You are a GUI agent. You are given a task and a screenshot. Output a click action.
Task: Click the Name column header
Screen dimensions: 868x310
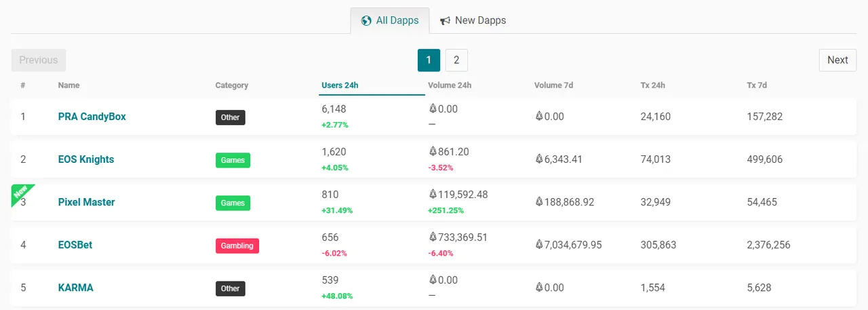click(x=69, y=85)
